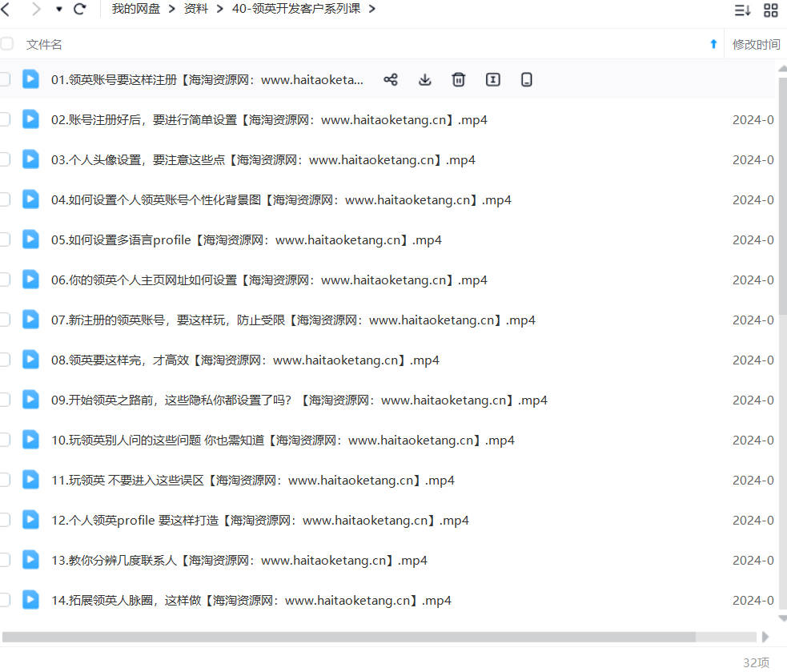
Task: Click video icon of 08.领英要这样完
Action: (x=30, y=359)
